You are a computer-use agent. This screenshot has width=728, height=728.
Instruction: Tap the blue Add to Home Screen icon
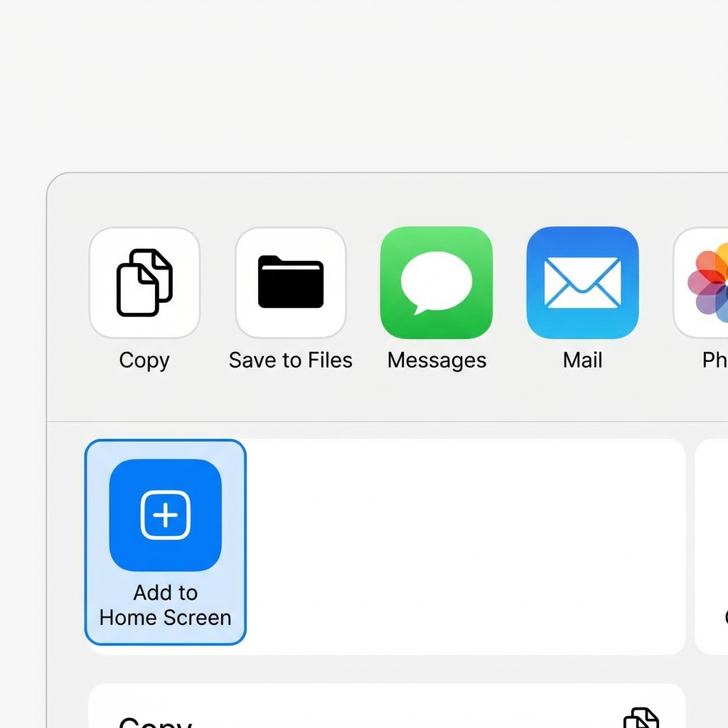click(166, 515)
